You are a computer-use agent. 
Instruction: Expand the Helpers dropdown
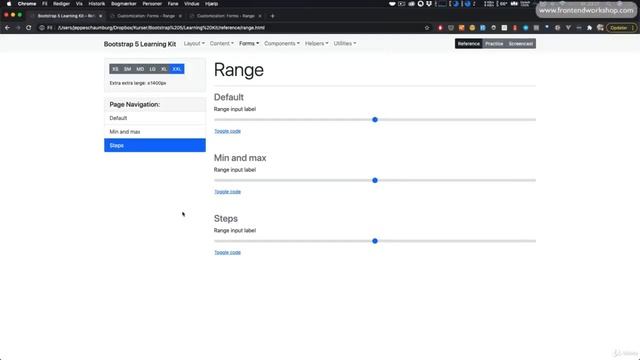click(316, 43)
